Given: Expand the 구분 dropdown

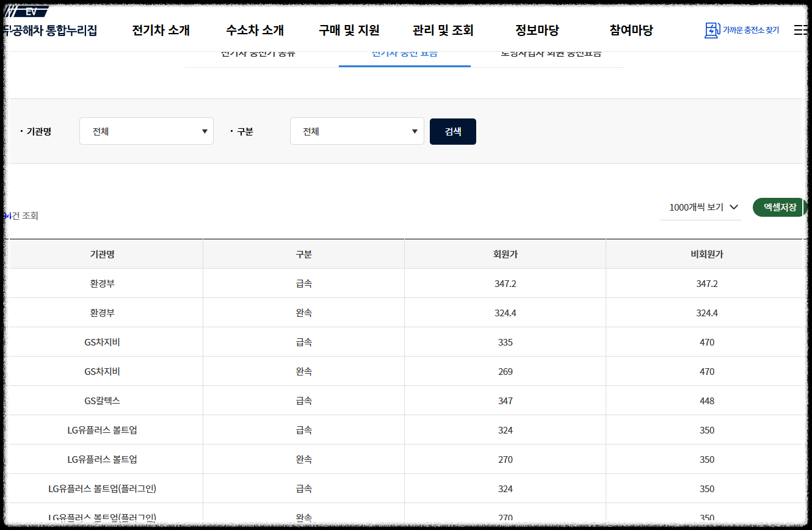Looking at the screenshot, I should [357, 131].
